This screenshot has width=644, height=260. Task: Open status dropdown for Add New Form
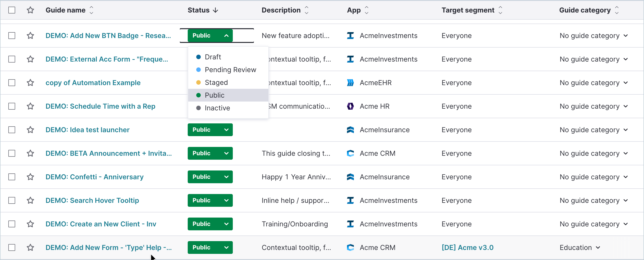click(x=210, y=247)
